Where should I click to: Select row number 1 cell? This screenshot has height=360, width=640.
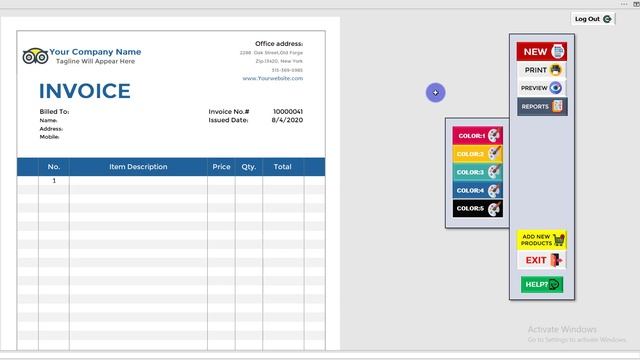54,180
